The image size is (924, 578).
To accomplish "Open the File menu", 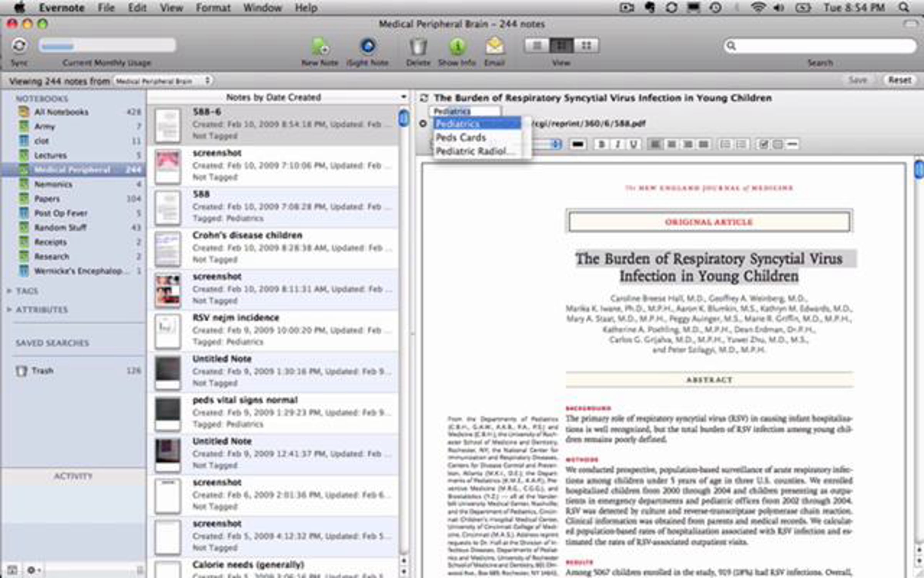I will click(106, 8).
